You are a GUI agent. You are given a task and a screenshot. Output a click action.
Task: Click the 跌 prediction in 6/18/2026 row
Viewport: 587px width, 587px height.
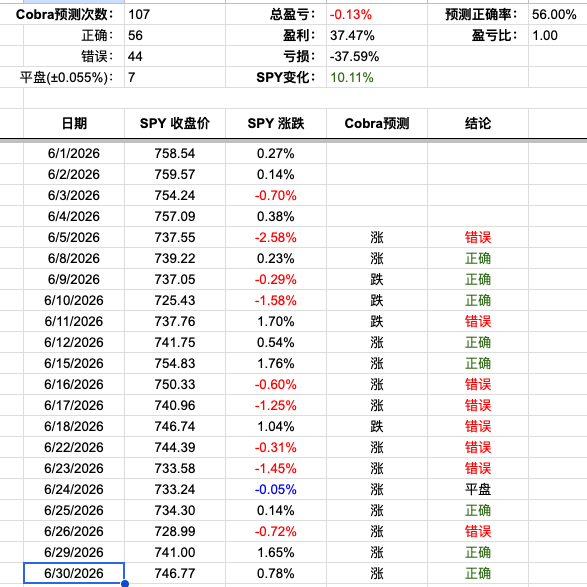tap(377, 426)
